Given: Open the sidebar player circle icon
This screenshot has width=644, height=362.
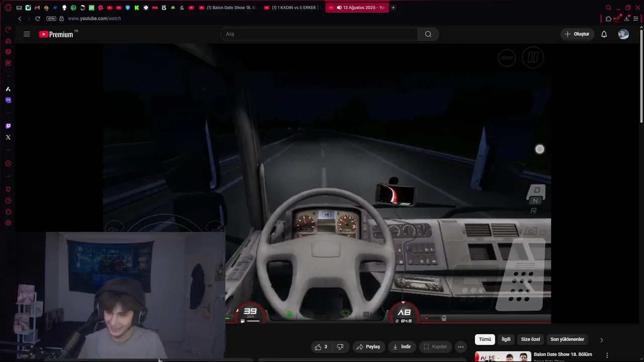Looking at the screenshot, I should point(8,163).
